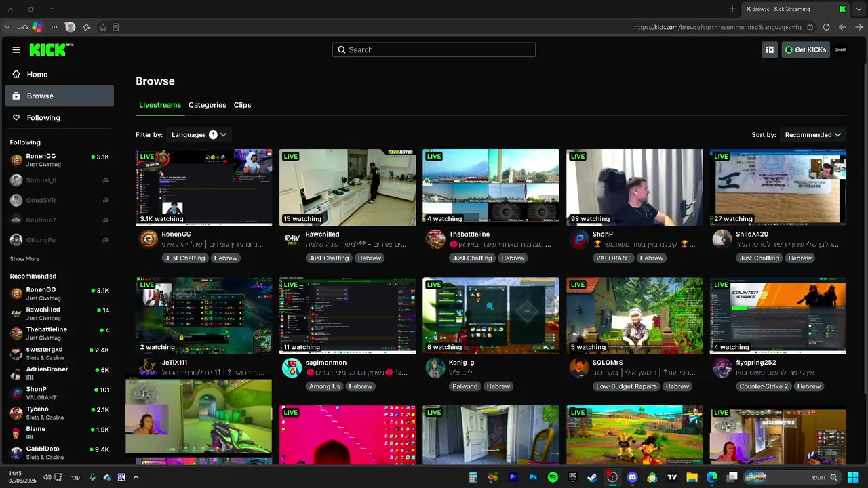Click the Get KICKs button
This screenshot has width=868, height=488.
pos(806,49)
